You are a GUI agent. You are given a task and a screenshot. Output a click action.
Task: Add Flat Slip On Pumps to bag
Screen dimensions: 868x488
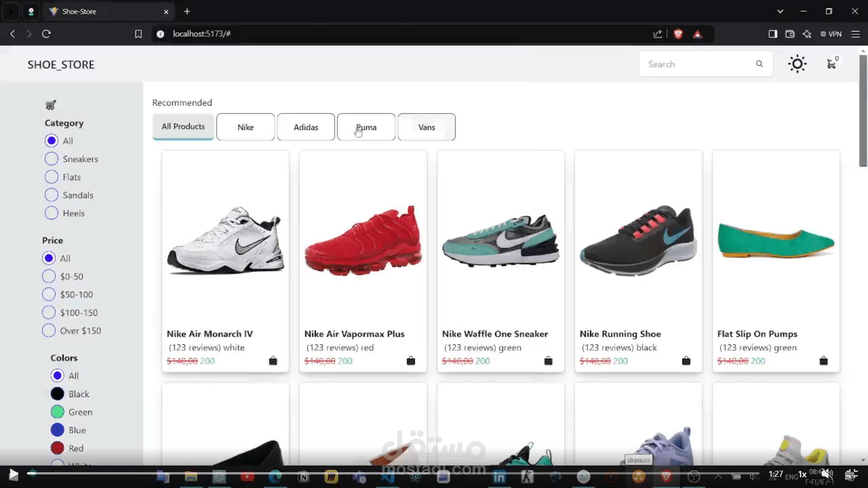(x=823, y=361)
